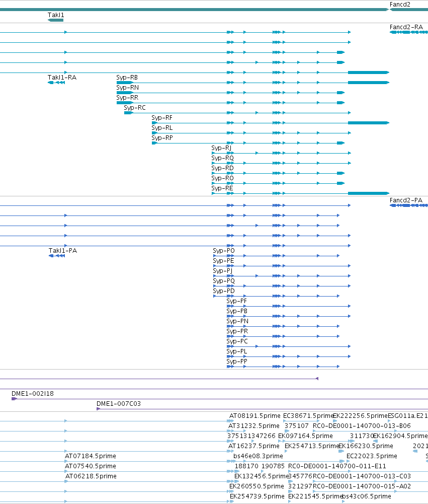This screenshot has width=428, height=504.
Task: Select CDS feature Syp-PL
Action: tap(237, 351)
